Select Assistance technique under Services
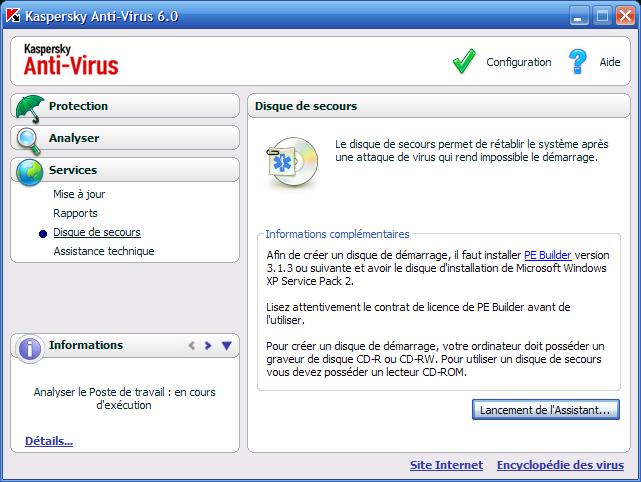 (x=104, y=251)
